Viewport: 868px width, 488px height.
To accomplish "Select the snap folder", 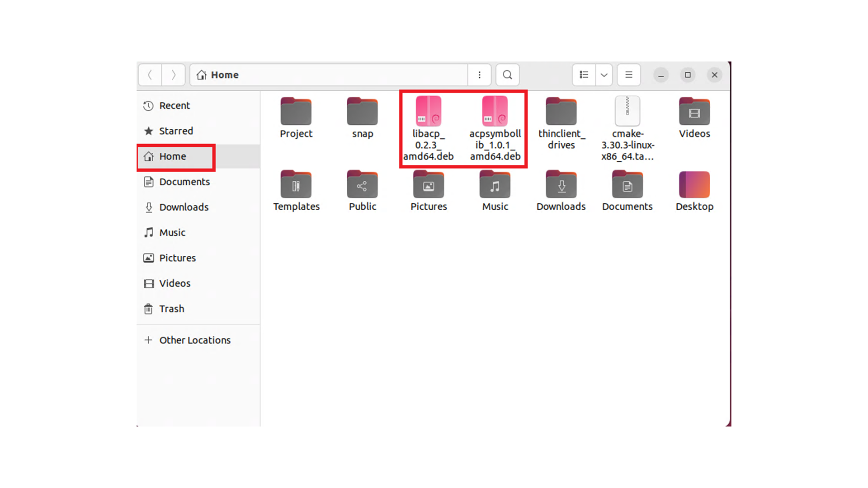I will [362, 112].
